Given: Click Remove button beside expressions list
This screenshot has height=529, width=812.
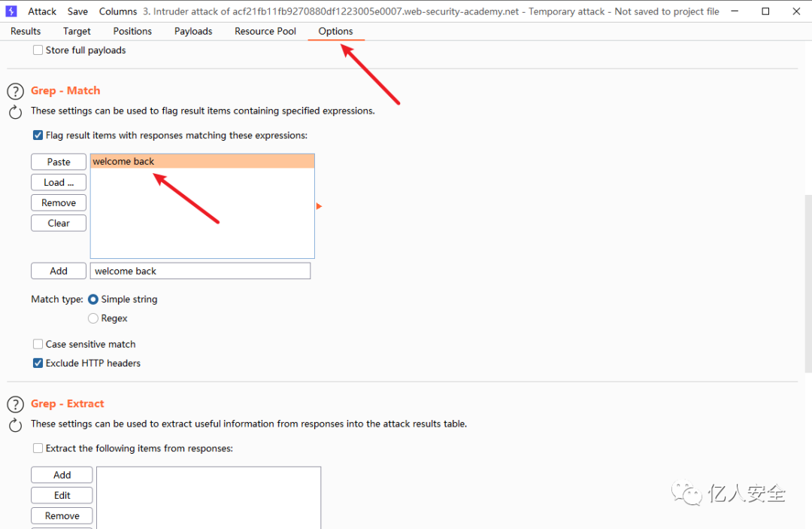Looking at the screenshot, I should click(59, 202).
